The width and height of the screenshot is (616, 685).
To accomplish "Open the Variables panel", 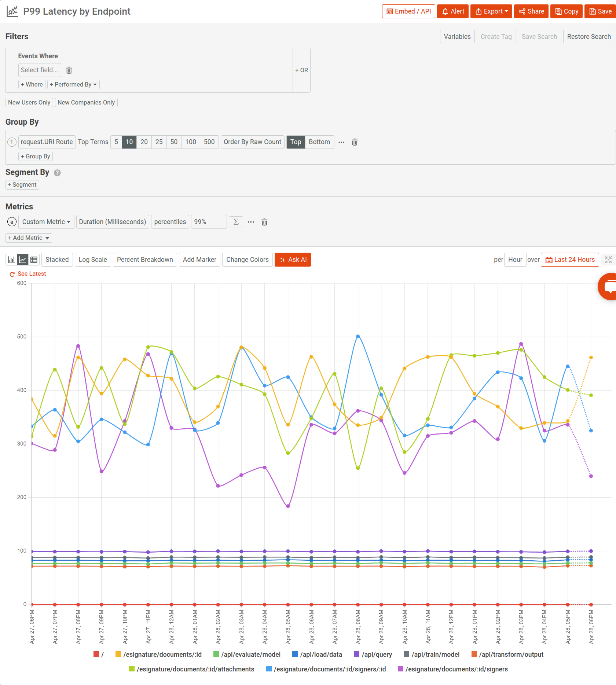I will coord(457,36).
